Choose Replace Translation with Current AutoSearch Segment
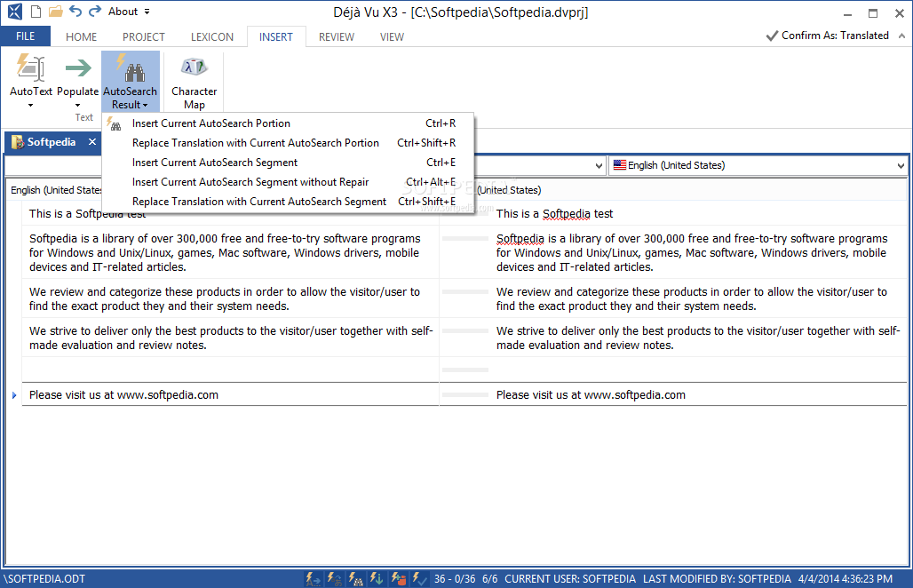The width and height of the screenshot is (913, 588). point(289,202)
